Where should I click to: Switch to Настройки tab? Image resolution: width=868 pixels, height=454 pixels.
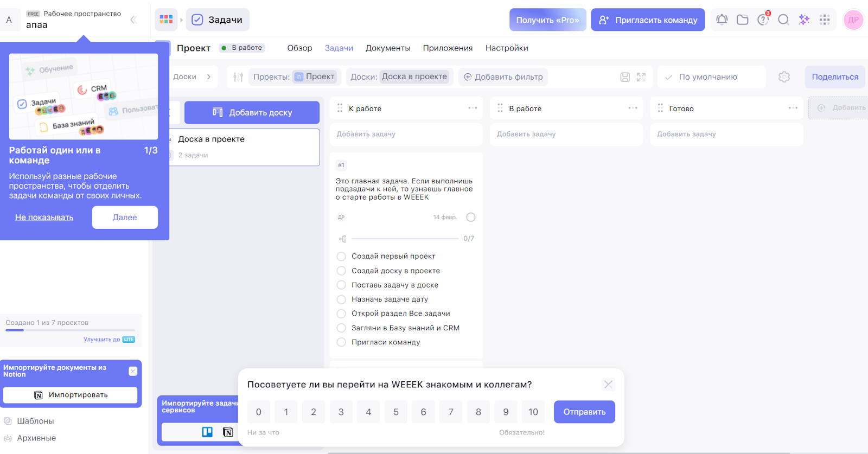[507, 48]
